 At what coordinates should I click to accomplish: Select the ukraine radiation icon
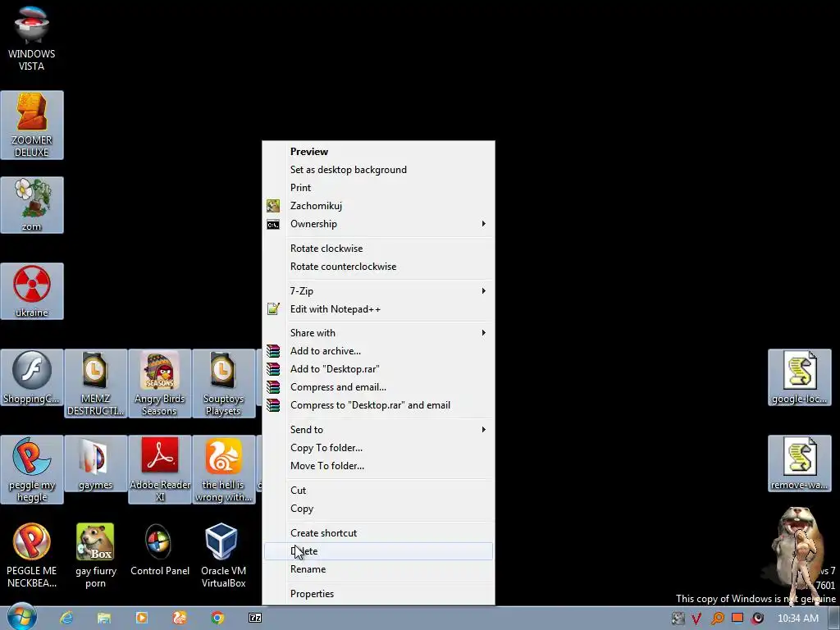[32, 291]
